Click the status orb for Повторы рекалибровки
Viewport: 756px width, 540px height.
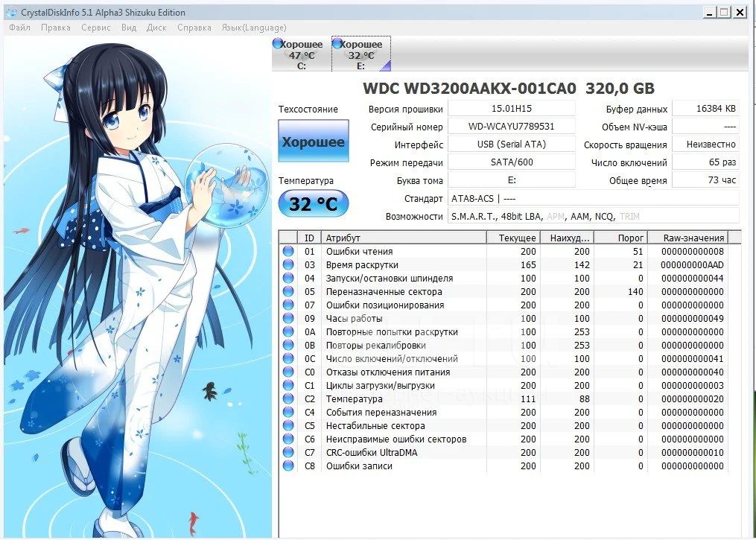[288, 345]
